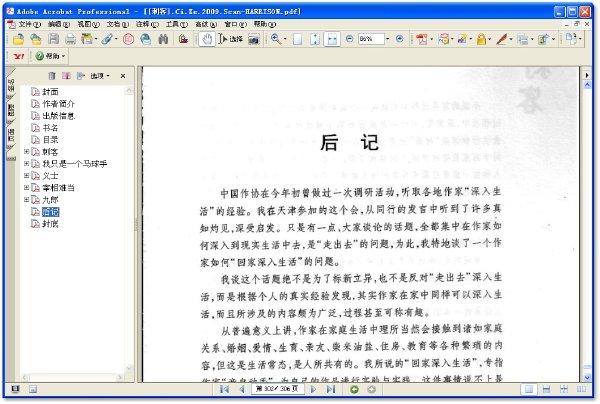The width and height of the screenshot is (600, 404).
Task: Set Actual Size page view
Action: point(297,39)
